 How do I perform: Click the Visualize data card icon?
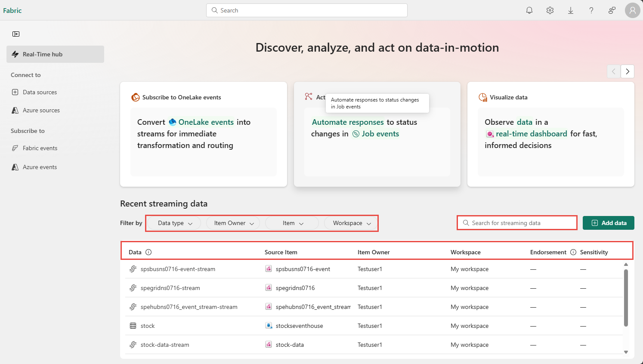483,97
